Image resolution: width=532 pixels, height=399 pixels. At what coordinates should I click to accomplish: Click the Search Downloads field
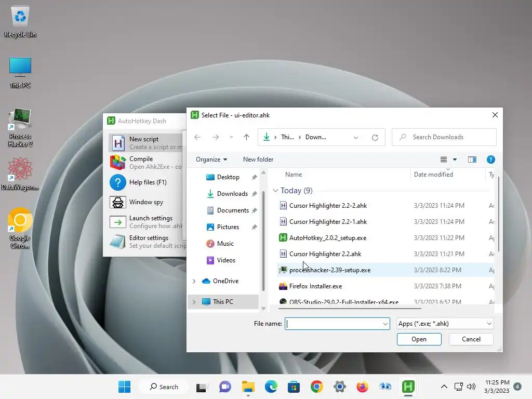click(444, 137)
